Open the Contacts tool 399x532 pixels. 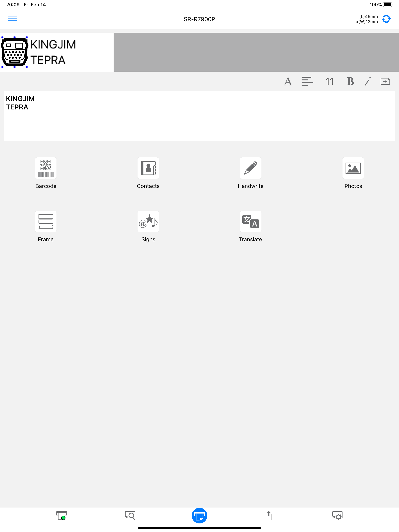coord(148,168)
